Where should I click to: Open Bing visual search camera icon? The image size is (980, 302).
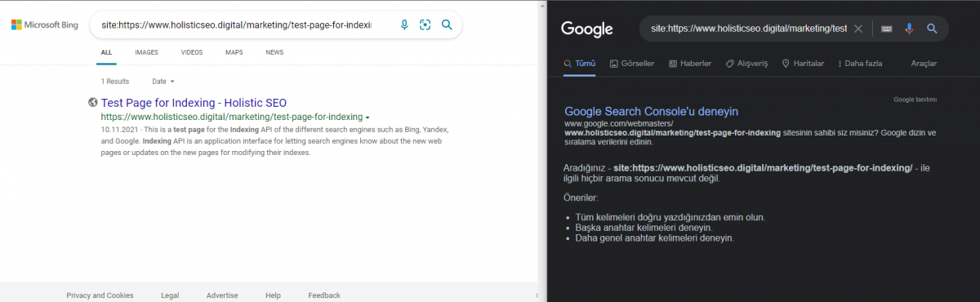[425, 25]
